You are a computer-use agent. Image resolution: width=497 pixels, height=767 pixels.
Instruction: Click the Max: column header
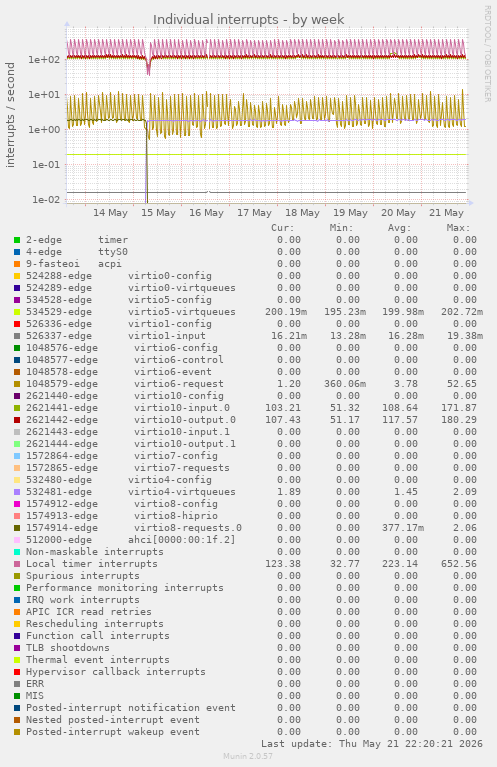click(x=458, y=228)
